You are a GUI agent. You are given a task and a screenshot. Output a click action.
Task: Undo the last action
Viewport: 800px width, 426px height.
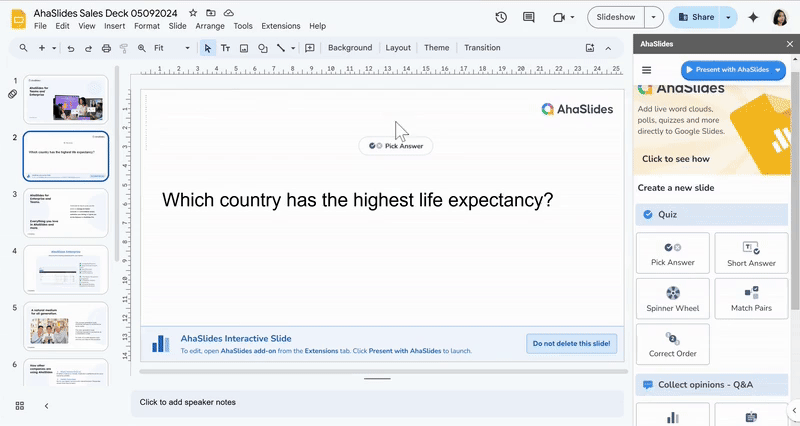tap(70, 48)
